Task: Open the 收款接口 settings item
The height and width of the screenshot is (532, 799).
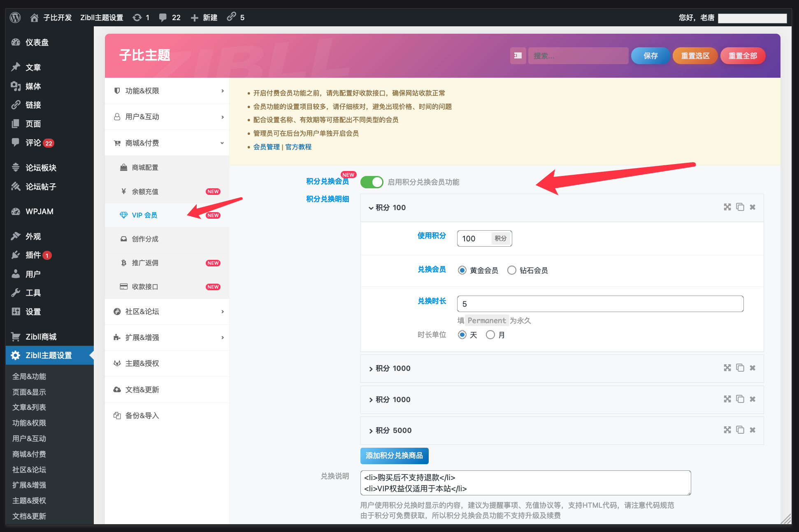Action: (x=144, y=287)
